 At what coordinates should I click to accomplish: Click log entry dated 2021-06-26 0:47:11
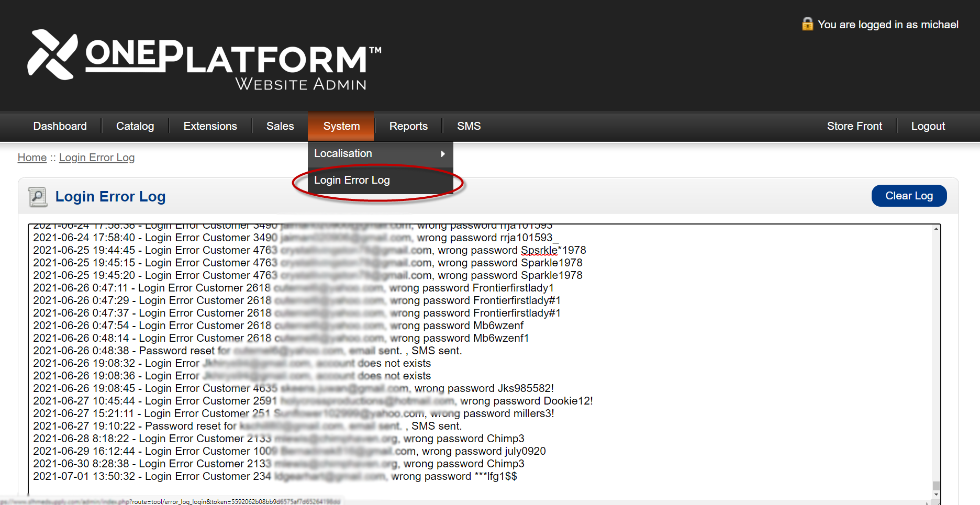pyautogui.click(x=293, y=288)
